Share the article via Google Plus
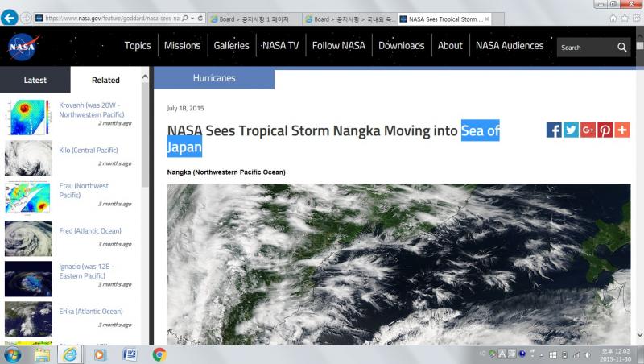The image size is (644, 364). click(x=588, y=130)
